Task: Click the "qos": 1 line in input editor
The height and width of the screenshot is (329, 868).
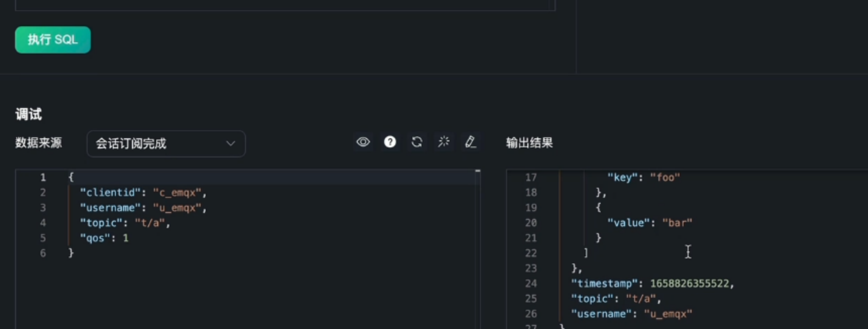Action: pos(104,238)
